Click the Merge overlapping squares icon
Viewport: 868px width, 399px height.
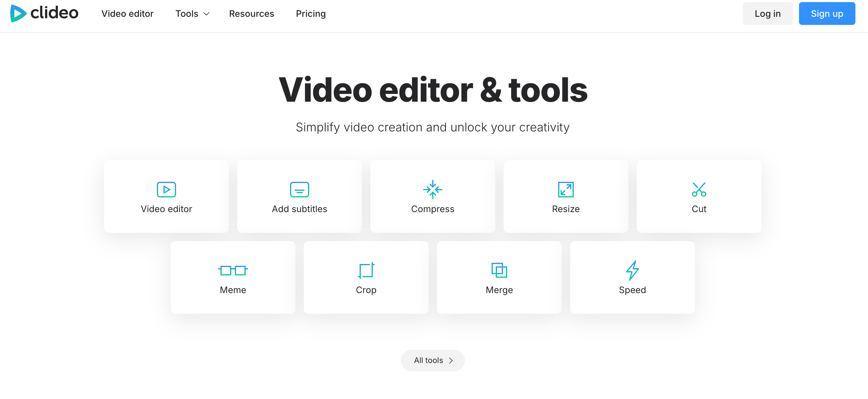click(x=499, y=270)
